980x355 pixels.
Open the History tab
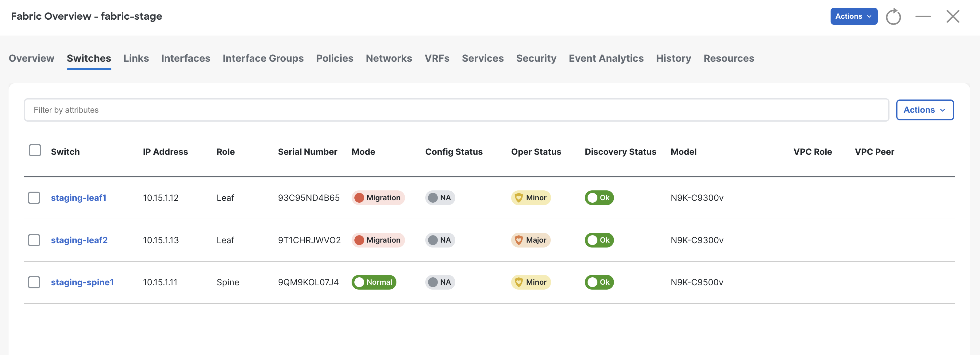(x=674, y=58)
